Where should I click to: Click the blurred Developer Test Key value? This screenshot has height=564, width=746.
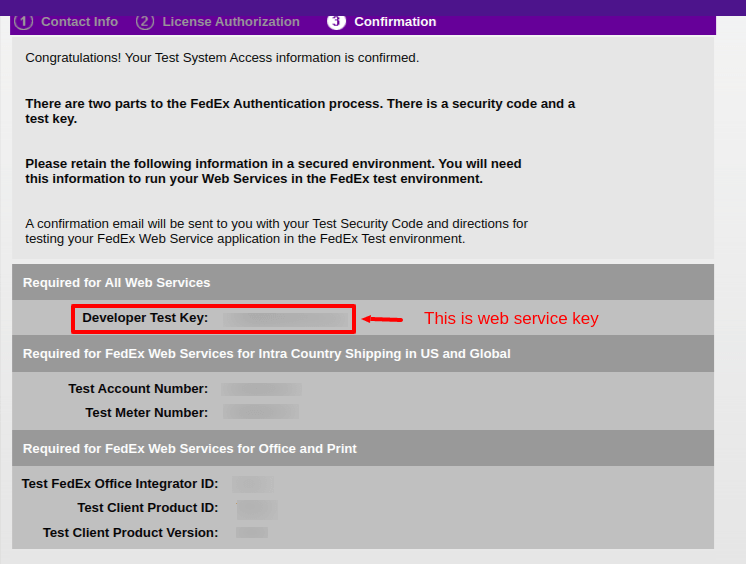click(x=285, y=319)
